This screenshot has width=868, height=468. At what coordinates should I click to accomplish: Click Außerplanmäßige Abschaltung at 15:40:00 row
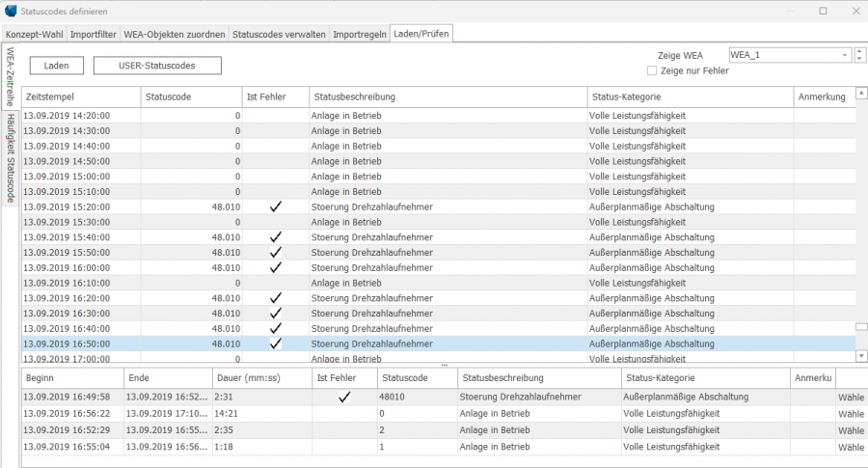(652, 237)
